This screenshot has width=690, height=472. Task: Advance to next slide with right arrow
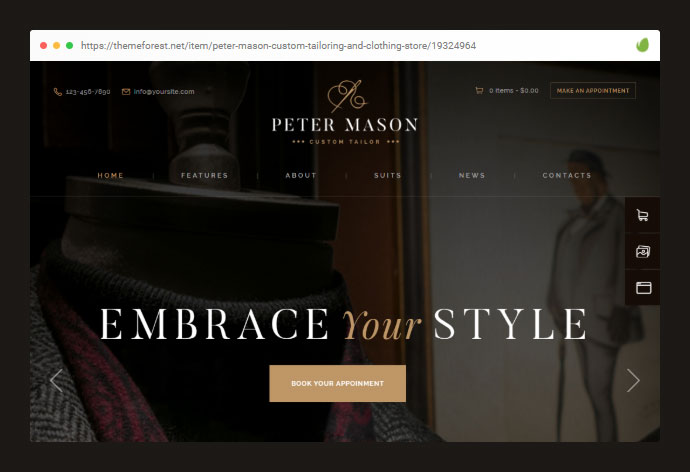pyautogui.click(x=633, y=381)
